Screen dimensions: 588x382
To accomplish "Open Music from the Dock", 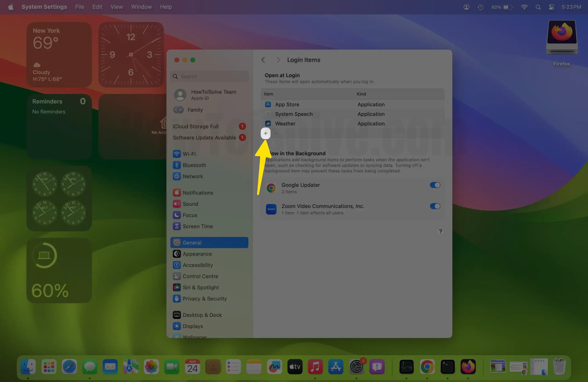I will (x=315, y=366).
